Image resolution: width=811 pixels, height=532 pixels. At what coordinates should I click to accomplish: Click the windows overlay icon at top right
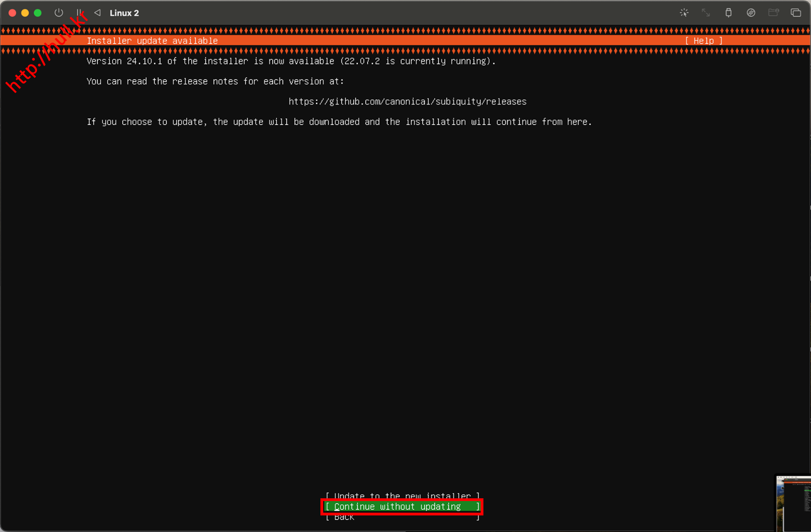pyautogui.click(x=796, y=13)
